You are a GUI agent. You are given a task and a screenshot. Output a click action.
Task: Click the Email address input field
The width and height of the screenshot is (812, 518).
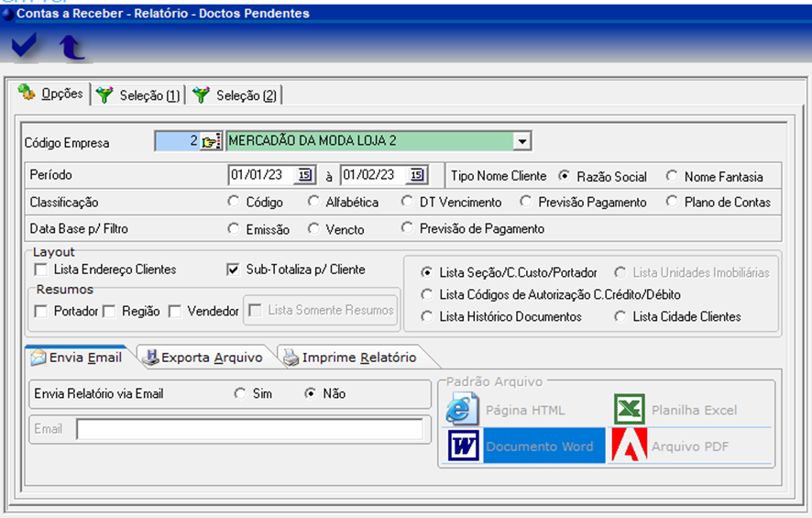[249, 429]
